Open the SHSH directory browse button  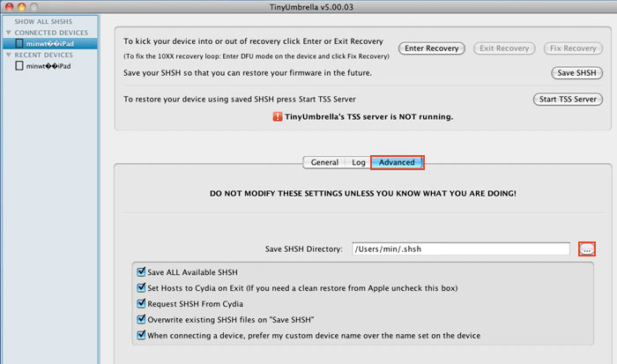(x=587, y=249)
